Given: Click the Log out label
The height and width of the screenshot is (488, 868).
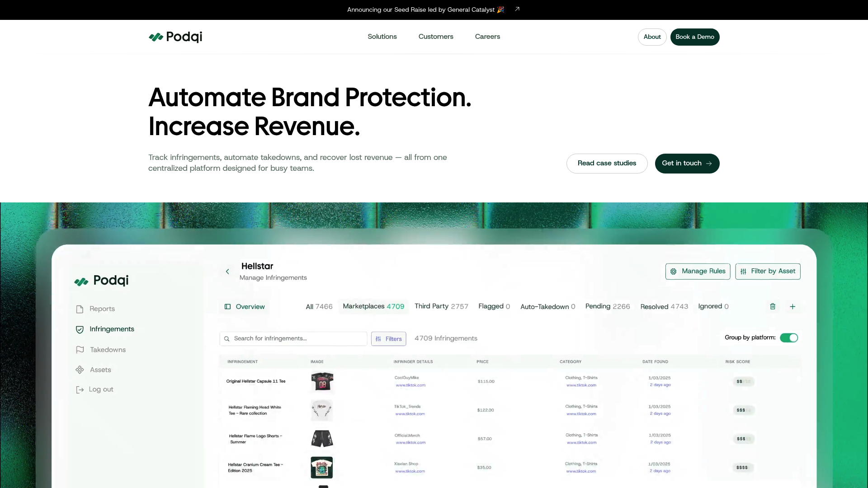Looking at the screenshot, I should click(101, 389).
